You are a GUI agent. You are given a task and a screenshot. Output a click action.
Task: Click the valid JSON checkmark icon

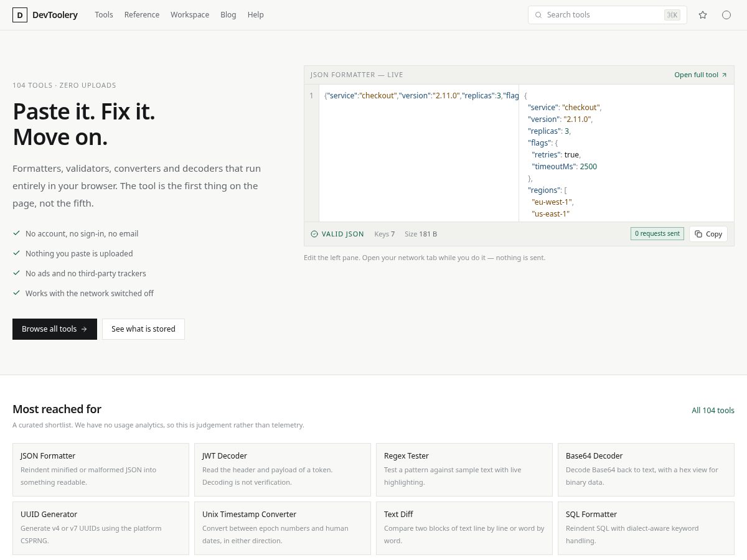coord(314,234)
